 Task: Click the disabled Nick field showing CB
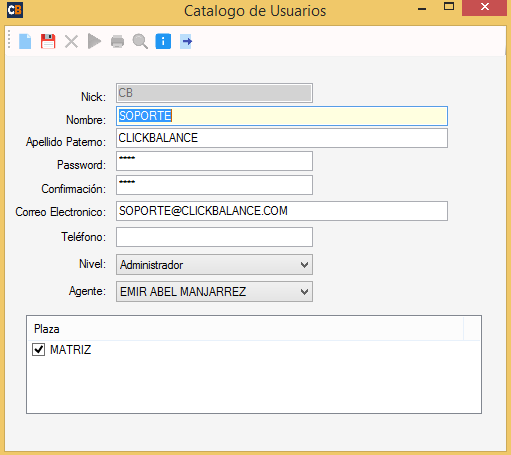click(214, 93)
